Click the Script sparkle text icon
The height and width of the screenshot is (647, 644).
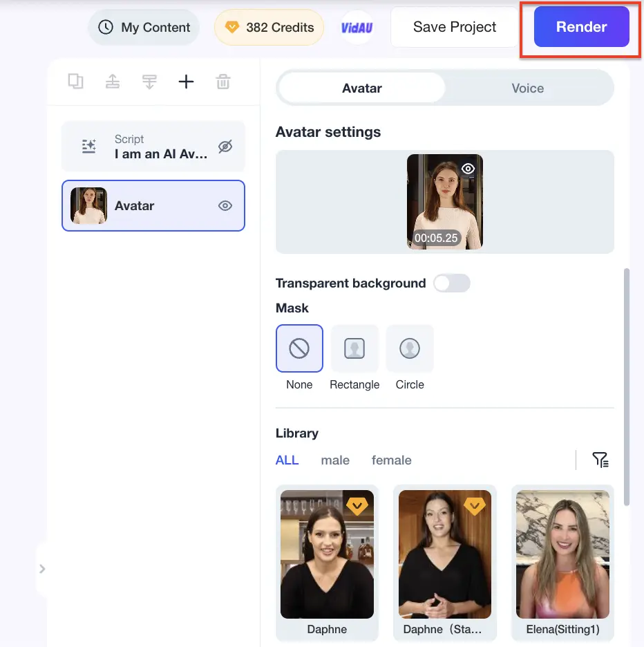(88, 147)
